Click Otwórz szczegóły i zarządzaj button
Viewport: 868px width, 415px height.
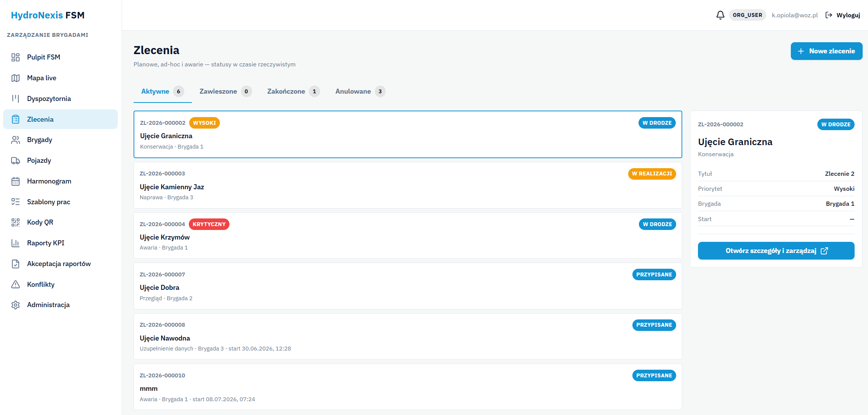click(x=776, y=251)
